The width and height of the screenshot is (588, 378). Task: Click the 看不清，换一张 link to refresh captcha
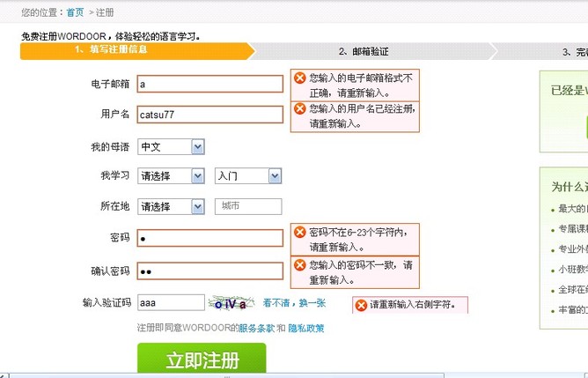click(294, 303)
